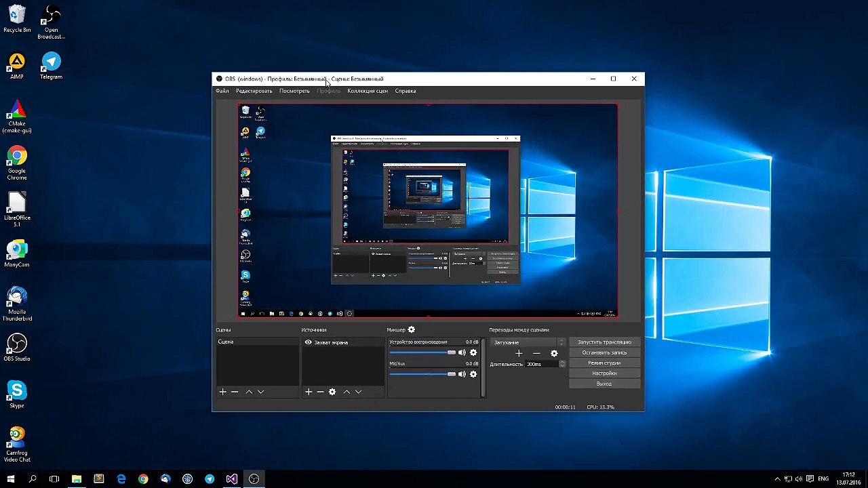Toggle visibility of the Захват экрана source
This screenshot has height=488, width=868.
point(308,342)
